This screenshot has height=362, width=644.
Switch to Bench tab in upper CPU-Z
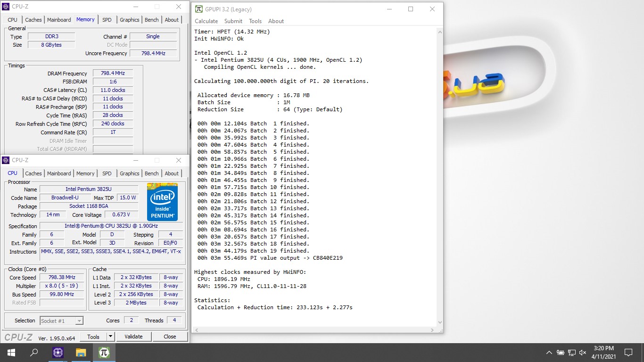pyautogui.click(x=152, y=20)
